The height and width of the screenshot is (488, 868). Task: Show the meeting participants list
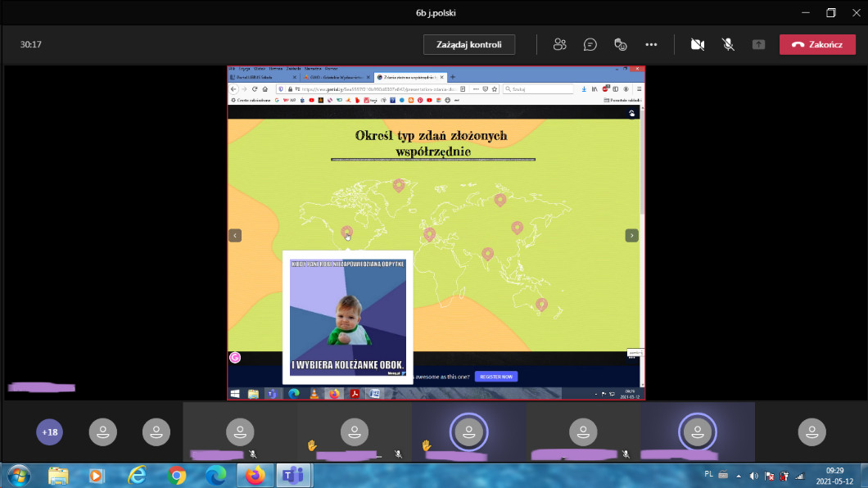click(560, 44)
